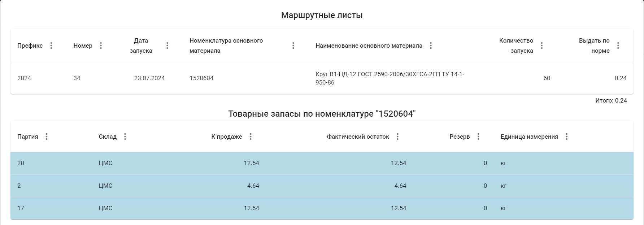Open Выдать по норме column menu

point(618,46)
